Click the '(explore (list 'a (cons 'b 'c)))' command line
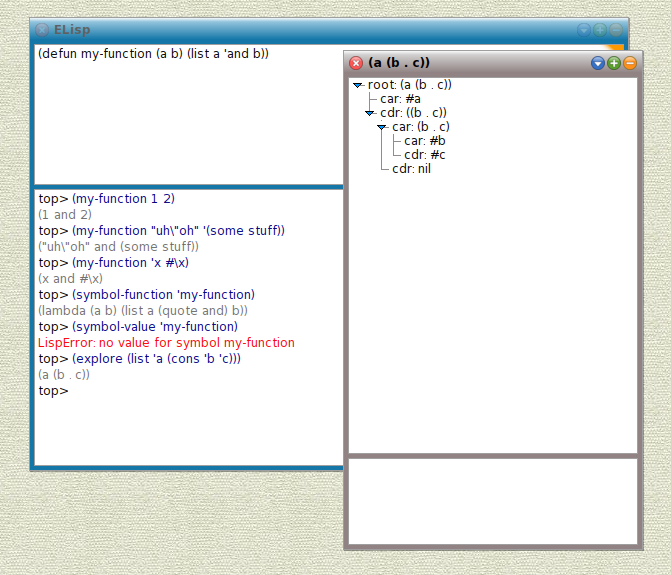The width and height of the screenshot is (671, 575). (x=156, y=359)
